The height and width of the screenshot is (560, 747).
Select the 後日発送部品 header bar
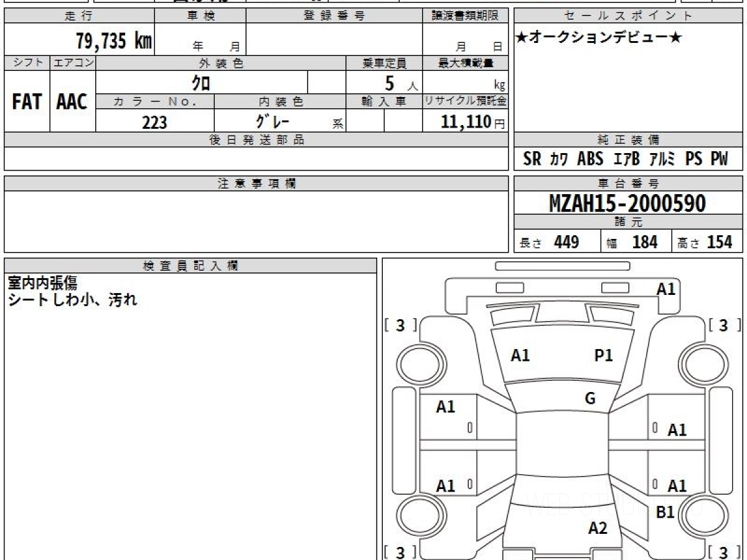[256, 140]
